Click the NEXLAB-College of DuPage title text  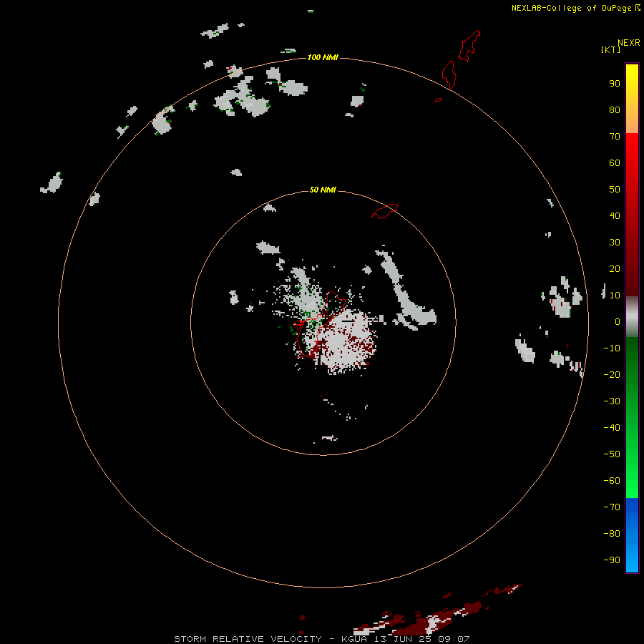pyautogui.click(x=571, y=8)
